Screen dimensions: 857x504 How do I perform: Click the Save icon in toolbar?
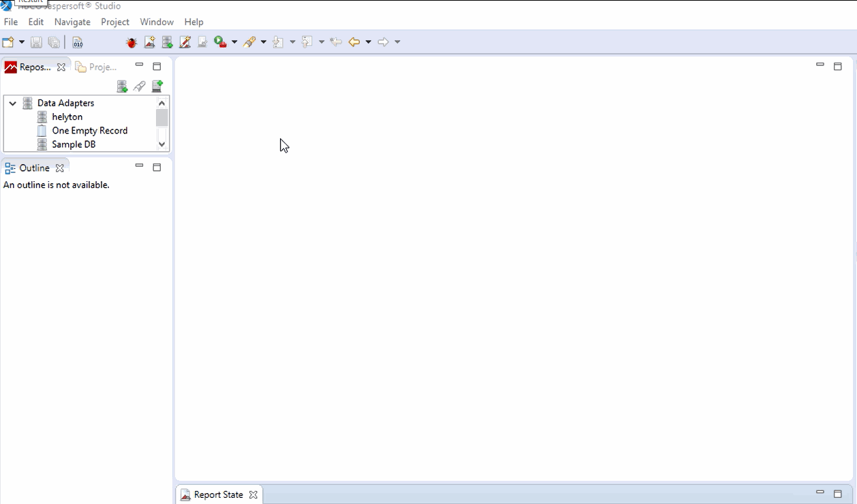click(x=37, y=42)
